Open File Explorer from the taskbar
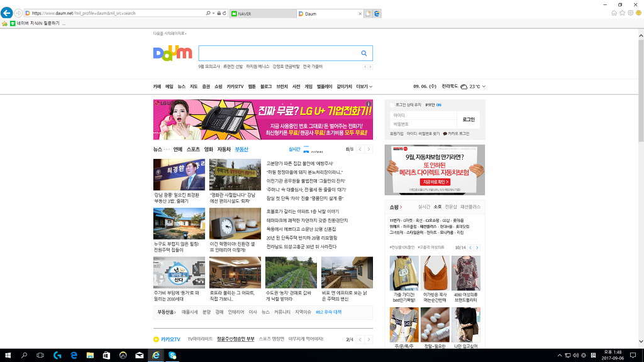 (x=90, y=356)
